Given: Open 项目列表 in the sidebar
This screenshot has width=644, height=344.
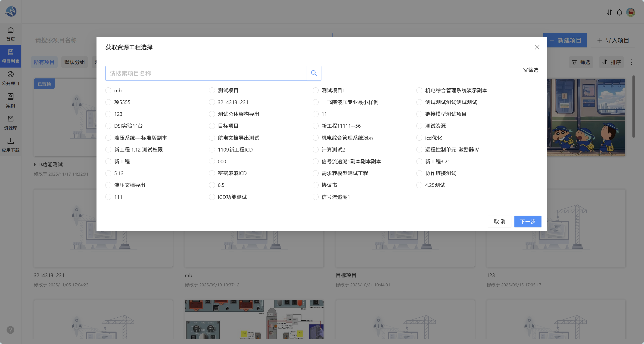Looking at the screenshot, I should click(x=10, y=56).
